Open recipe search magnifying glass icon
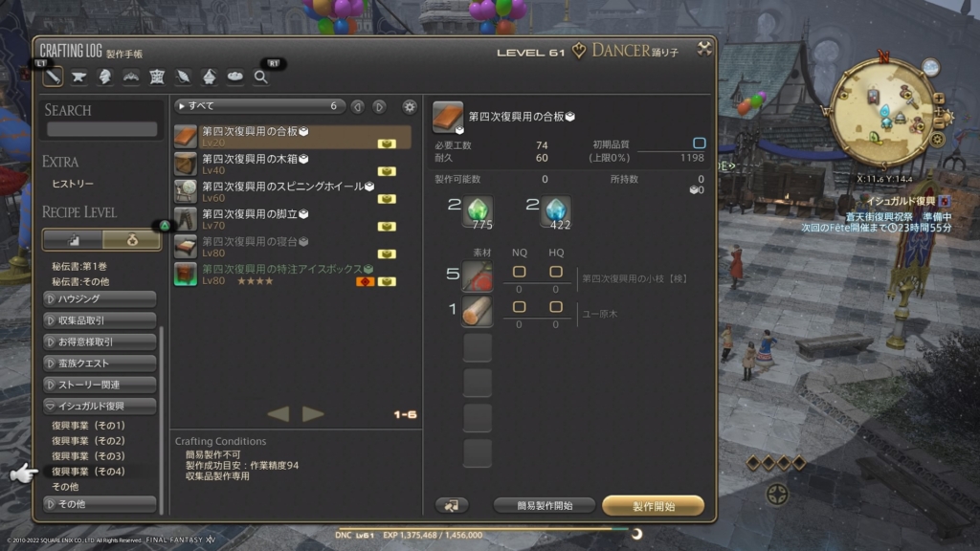This screenshot has width=980, height=551. (261, 77)
